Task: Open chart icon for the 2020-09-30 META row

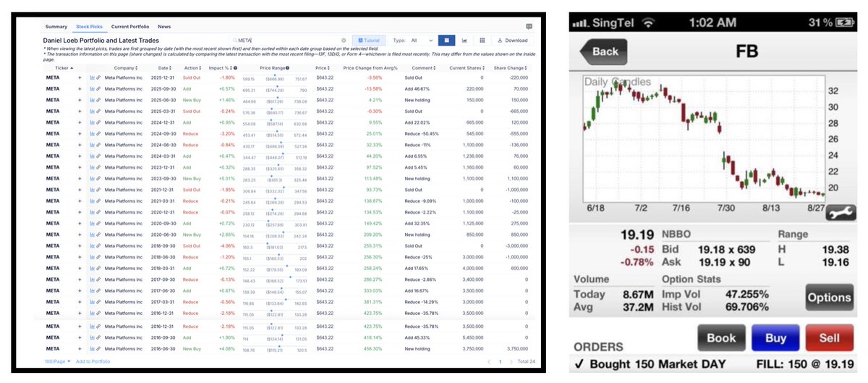Action: tap(92, 224)
